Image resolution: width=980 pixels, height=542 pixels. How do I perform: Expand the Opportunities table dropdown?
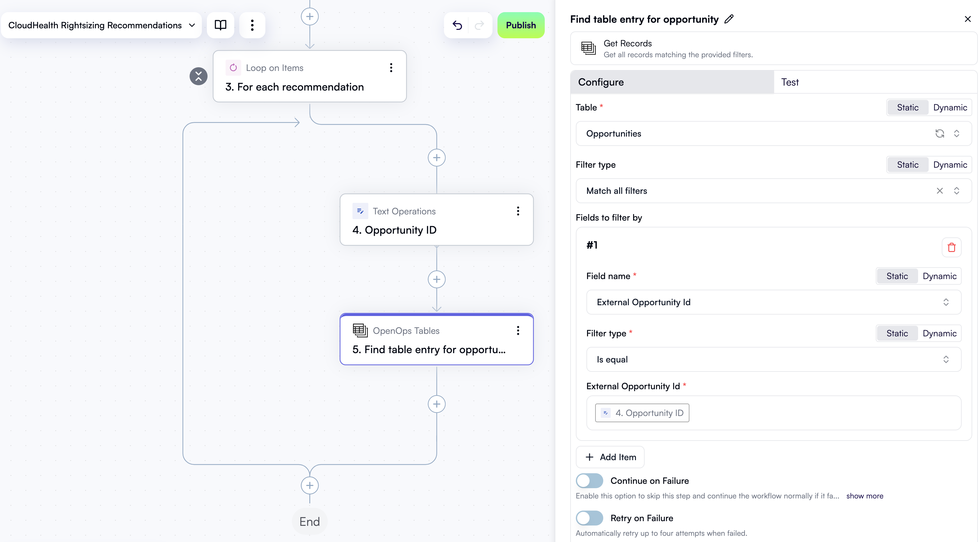956,133
